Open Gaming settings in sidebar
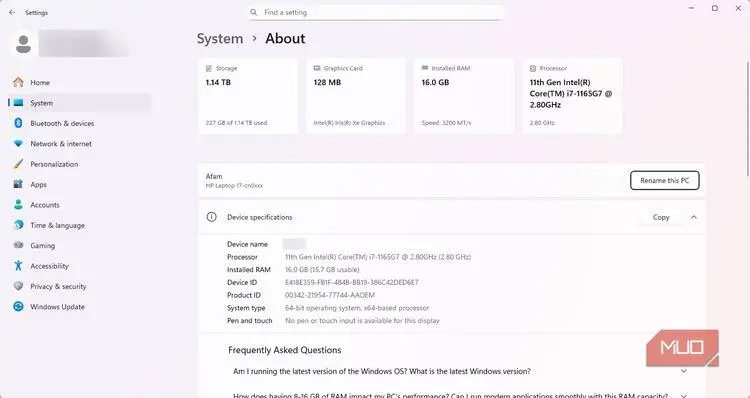Screen dimensions: 750x398 79,245
